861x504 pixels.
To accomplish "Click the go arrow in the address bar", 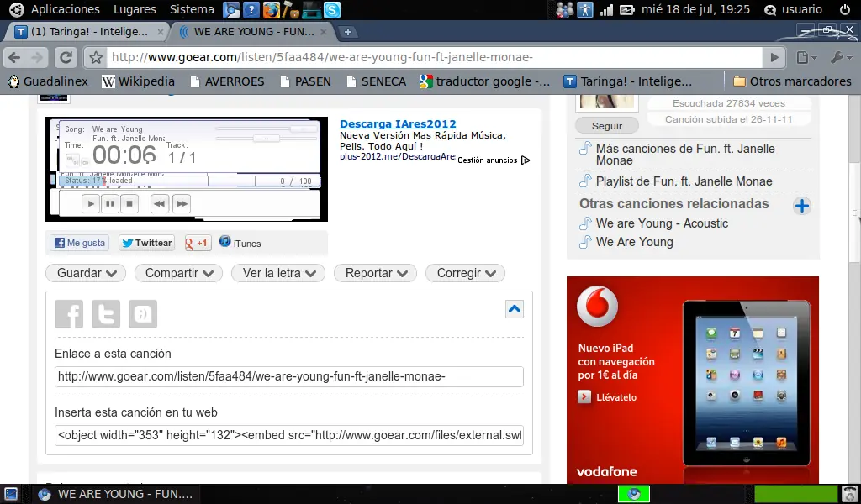I will pos(774,57).
